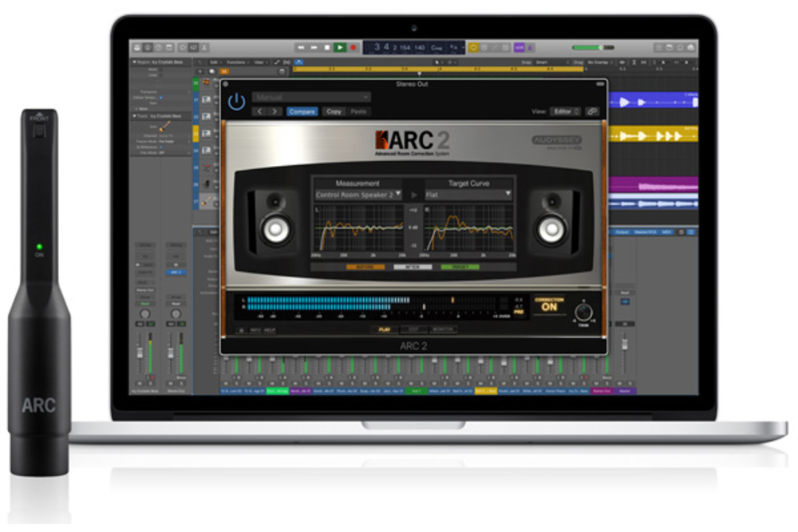The image size is (798, 532).
Task: Open the Editors scissors button
Action: point(204,47)
